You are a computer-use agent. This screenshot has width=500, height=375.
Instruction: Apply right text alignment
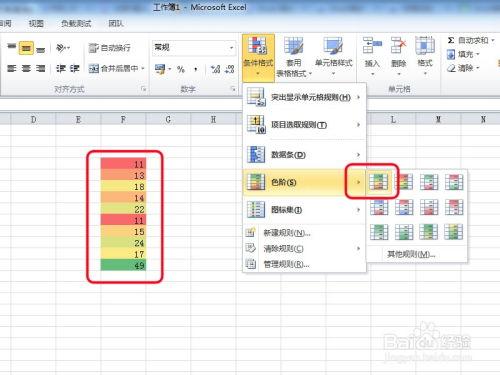(41, 69)
